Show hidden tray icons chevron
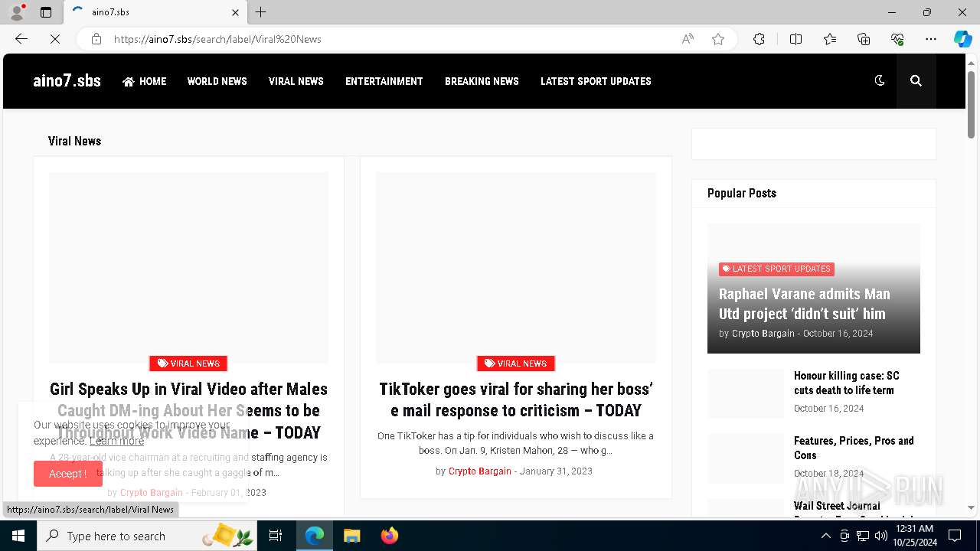This screenshot has width=980, height=551. click(x=826, y=536)
